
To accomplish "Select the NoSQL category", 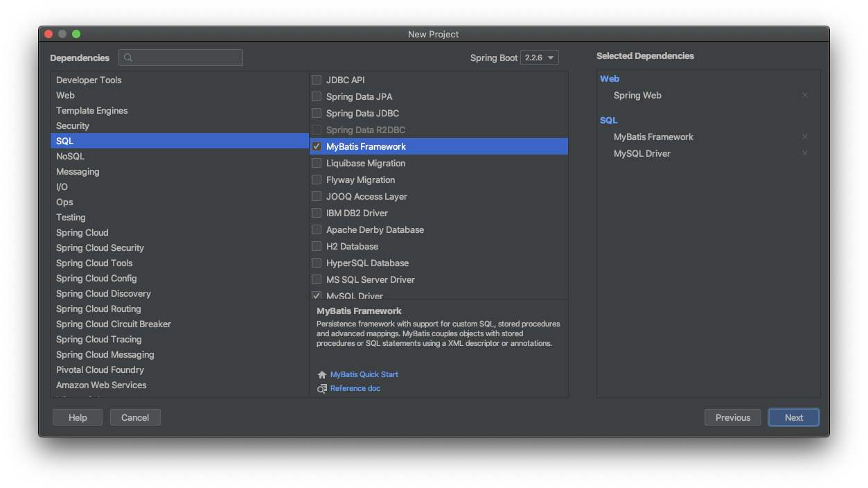I will 179,157.
